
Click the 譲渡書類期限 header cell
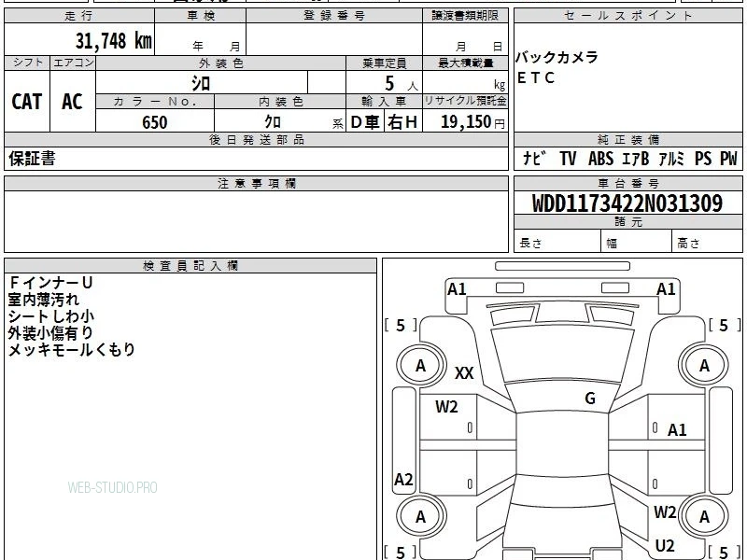(465, 16)
